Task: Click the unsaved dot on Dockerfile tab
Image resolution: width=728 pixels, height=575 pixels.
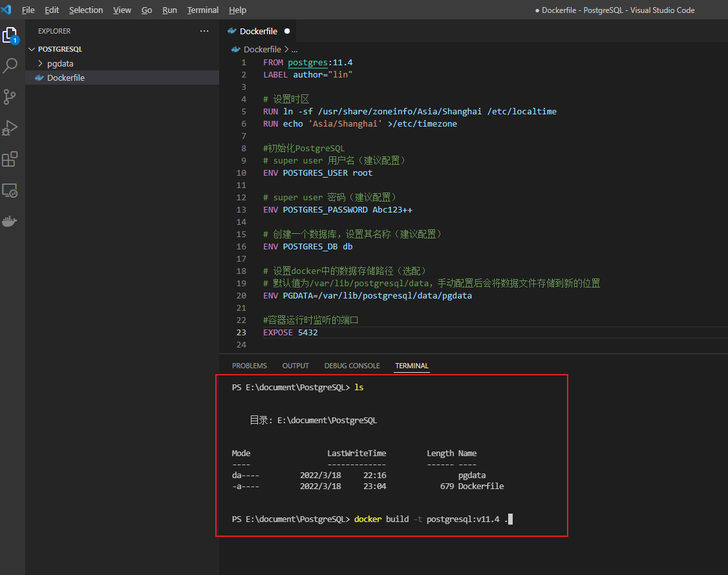Action: (287, 31)
